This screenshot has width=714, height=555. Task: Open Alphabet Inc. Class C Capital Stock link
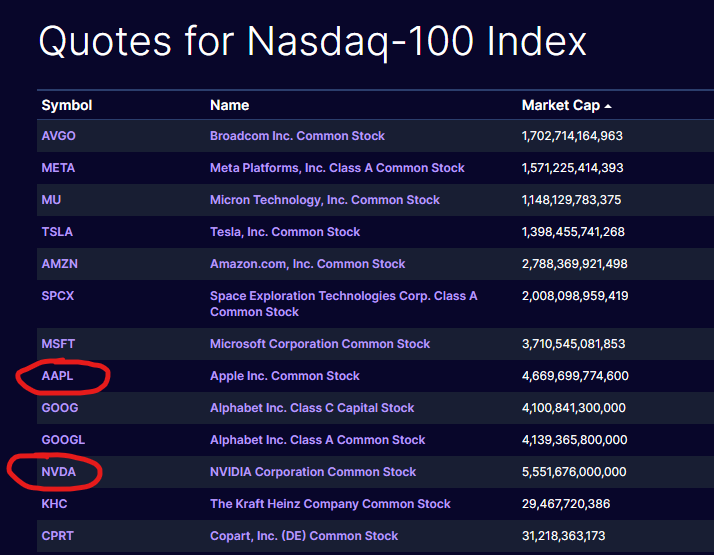(312, 407)
